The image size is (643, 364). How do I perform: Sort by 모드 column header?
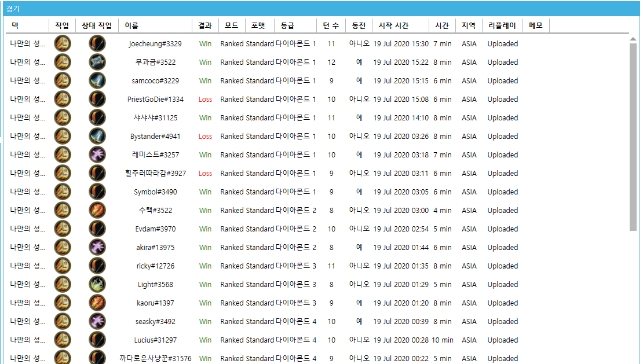(x=232, y=25)
